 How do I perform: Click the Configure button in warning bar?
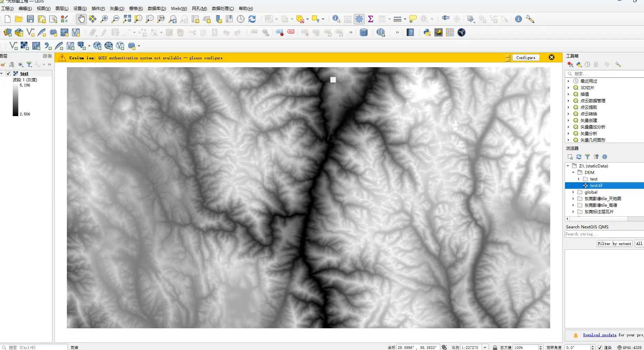click(526, 58)
